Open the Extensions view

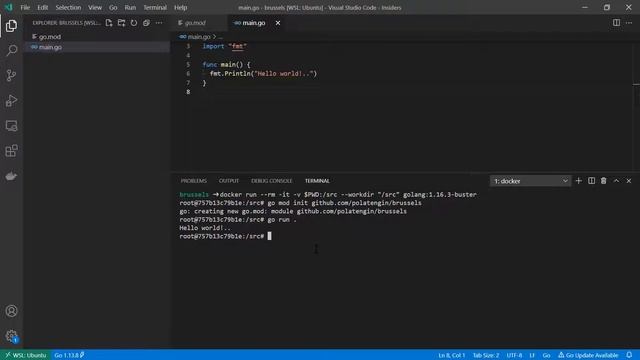pos(11,151)
